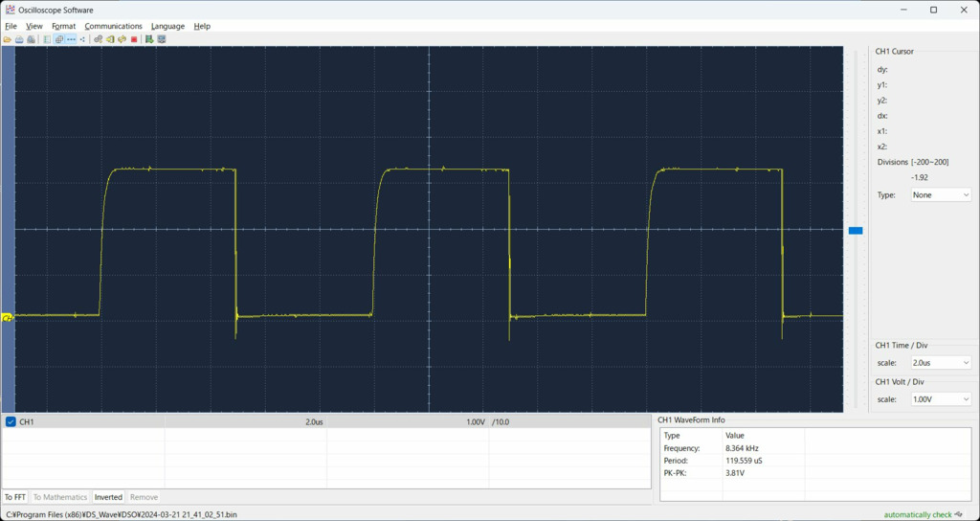980x521 pixels.
Task: Click the open file folder icon
Action: (x=8, y=38)
